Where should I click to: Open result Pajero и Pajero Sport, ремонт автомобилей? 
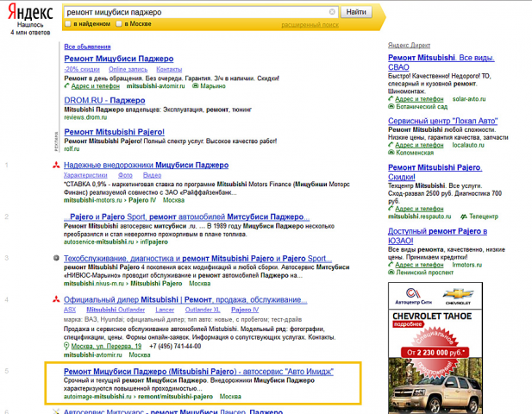pos(186,216)
